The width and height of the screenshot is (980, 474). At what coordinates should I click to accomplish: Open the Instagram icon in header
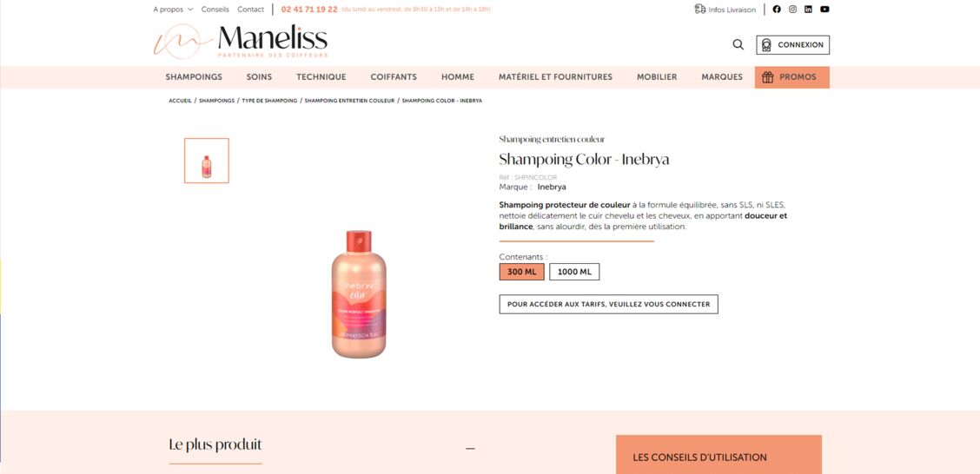[x=792, y=10]
